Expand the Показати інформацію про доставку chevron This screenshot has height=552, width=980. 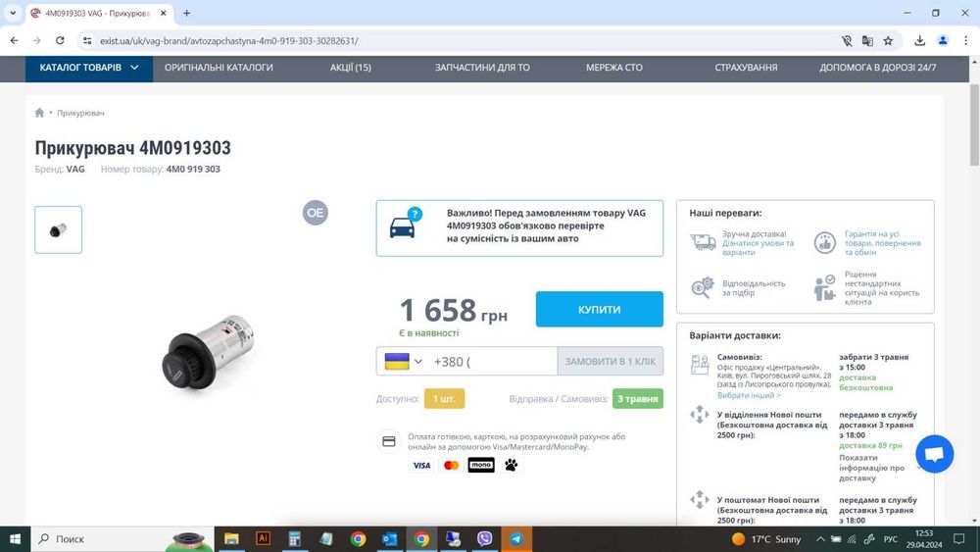pyautogui.click(x=919, y=468)
